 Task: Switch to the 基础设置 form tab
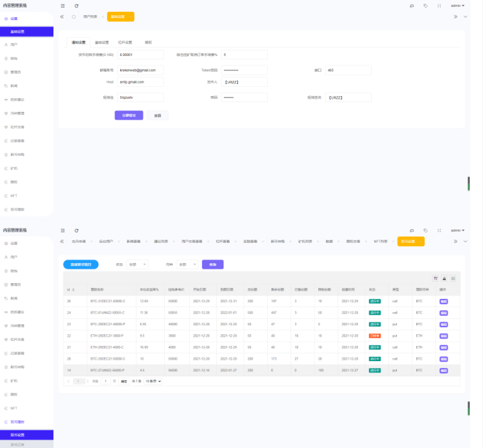tap(102, 42)
